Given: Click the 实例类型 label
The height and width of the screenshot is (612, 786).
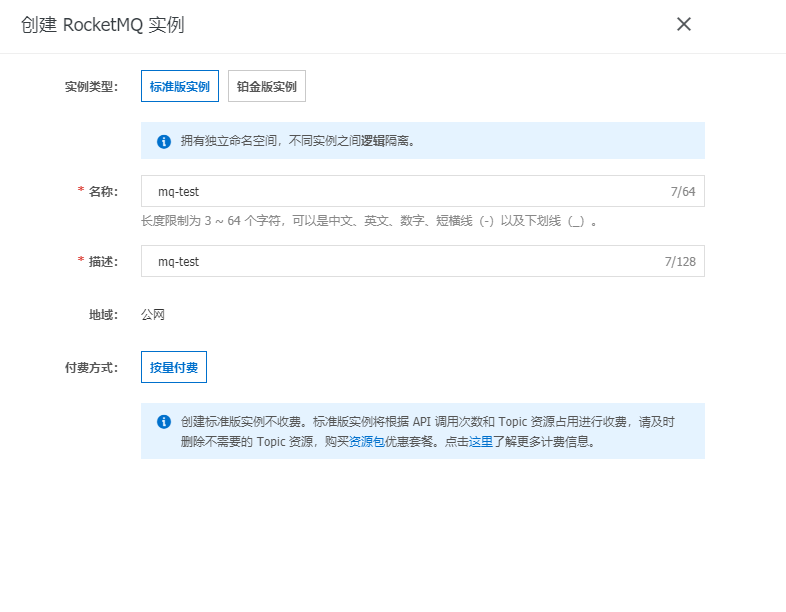Looking at the screenshot, I should (91, 87).
